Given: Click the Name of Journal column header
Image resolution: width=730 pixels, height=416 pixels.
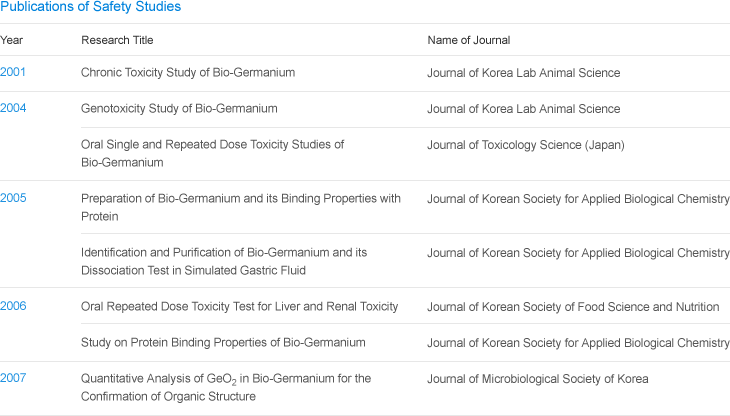Looking at the screenshot, I should click(x=469, y=40).
